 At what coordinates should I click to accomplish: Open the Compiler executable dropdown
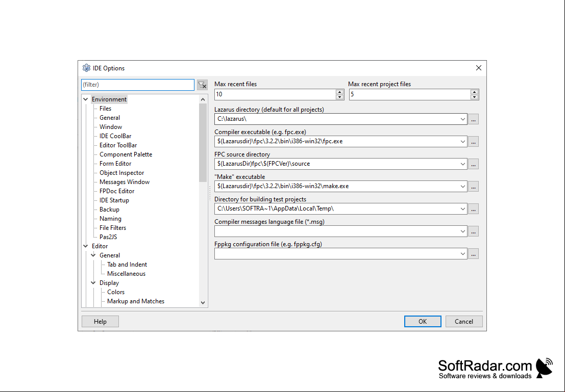coord(462,142)
